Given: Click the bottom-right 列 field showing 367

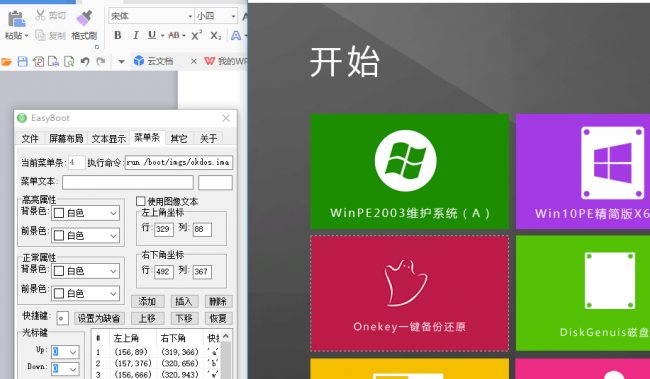Looking at the screenshot, I should pos(202,272).
